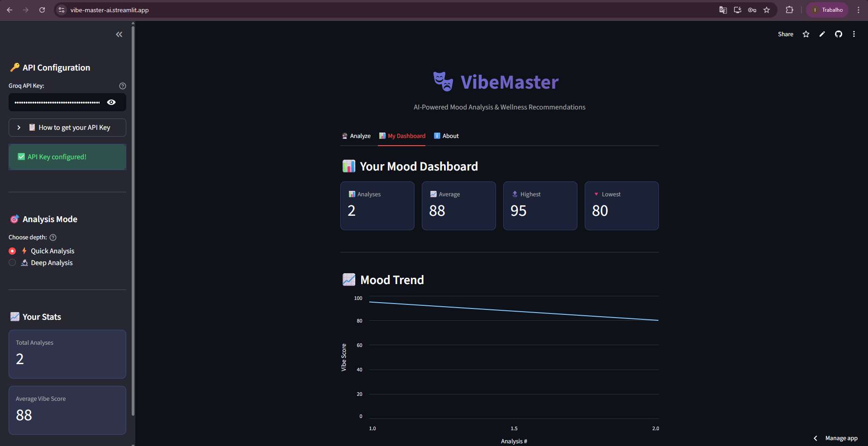Reload the browser page

tap(42, 10)
